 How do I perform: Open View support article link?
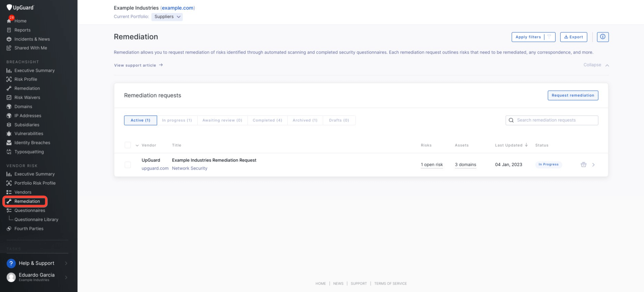(x=138, y=65)
